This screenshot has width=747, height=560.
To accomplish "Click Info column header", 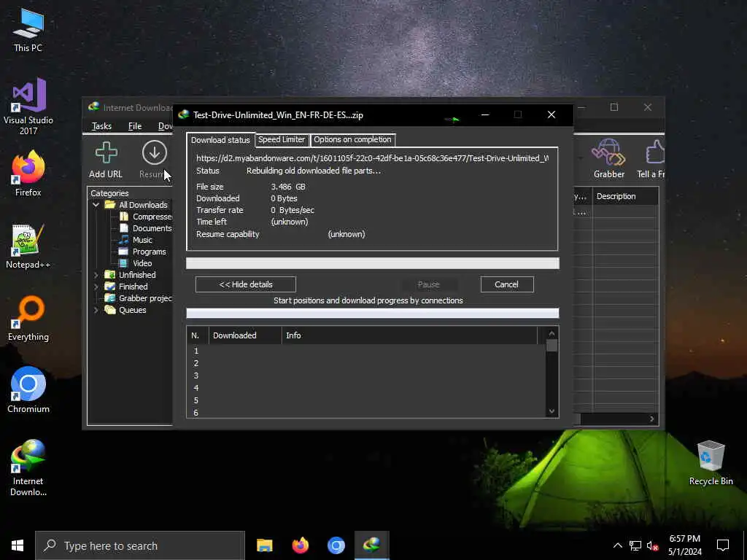I will [410, 335].
